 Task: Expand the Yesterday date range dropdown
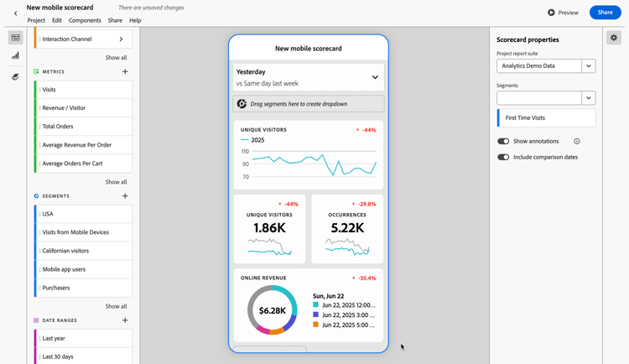pyautogui.click(x=375, y=77)
